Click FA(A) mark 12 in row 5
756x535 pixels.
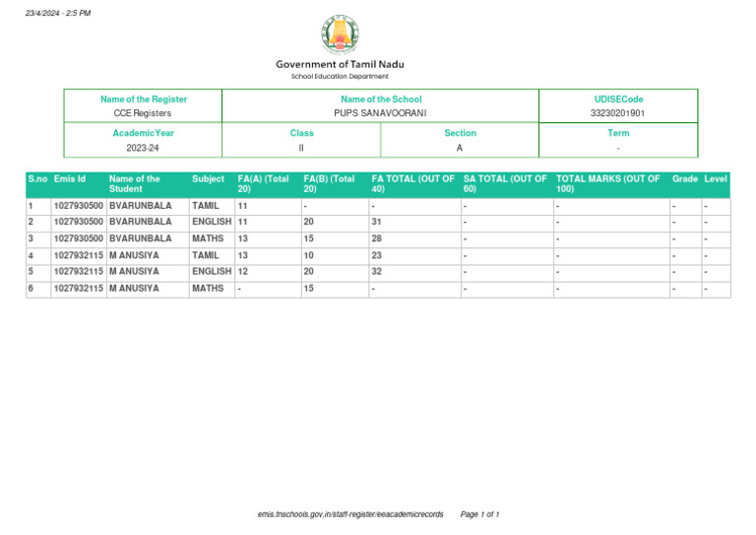pyautogui.click(x=242, y=272)
